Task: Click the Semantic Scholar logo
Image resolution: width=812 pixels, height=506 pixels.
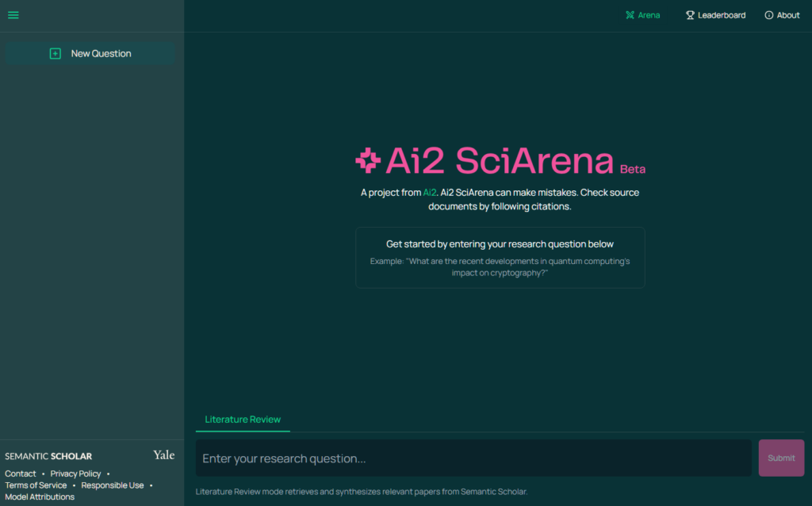Action: coord(48,456)
